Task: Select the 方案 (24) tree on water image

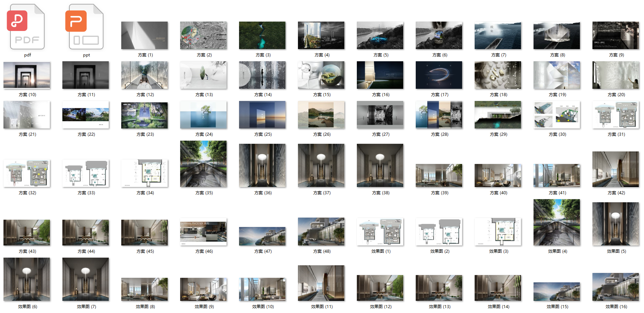Action: point(203,115)
